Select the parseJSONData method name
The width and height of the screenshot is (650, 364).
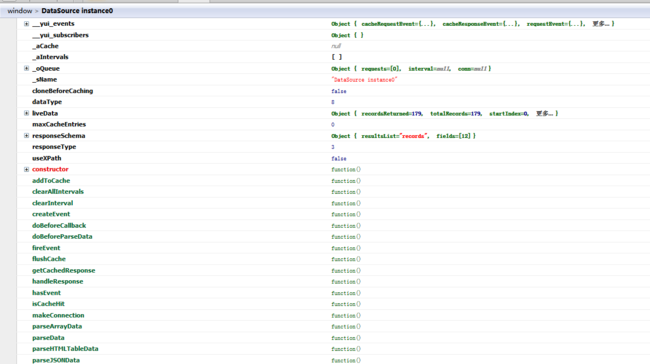pos(56,360)
